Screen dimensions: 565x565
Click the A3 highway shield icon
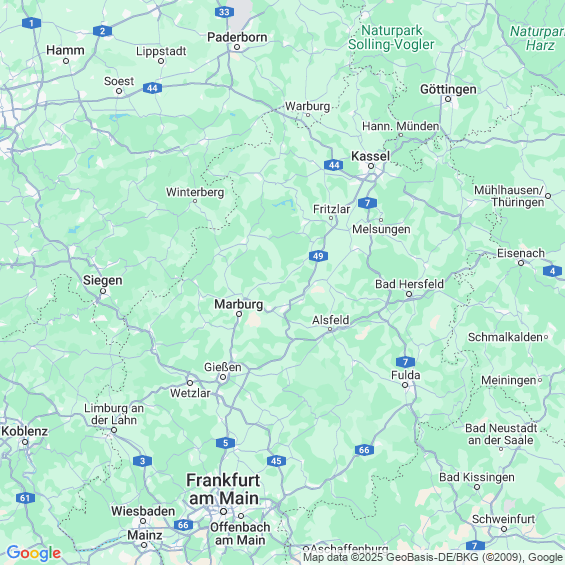pyautogui.click(x=142, y=461)
